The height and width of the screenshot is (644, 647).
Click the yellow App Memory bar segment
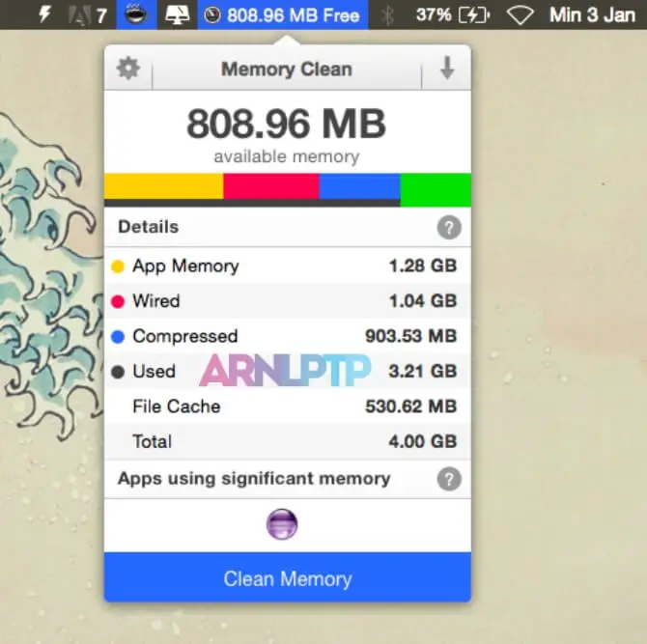tap(163, 185)
